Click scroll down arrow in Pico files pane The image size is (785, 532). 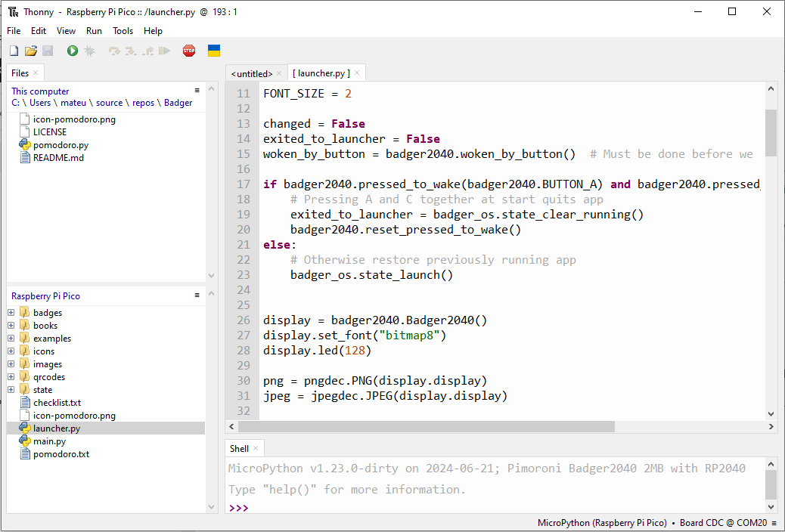(211, 507)
